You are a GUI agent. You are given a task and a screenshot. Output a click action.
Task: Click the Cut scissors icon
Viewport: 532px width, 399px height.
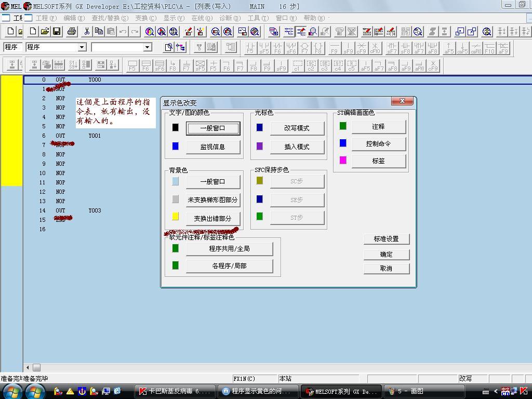(87, 32)
